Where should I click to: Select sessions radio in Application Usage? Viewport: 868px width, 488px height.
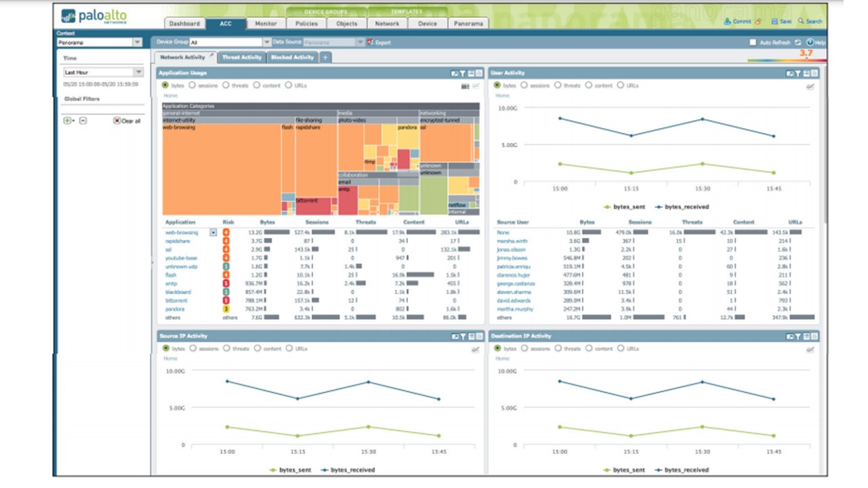(x=193, y=85)
